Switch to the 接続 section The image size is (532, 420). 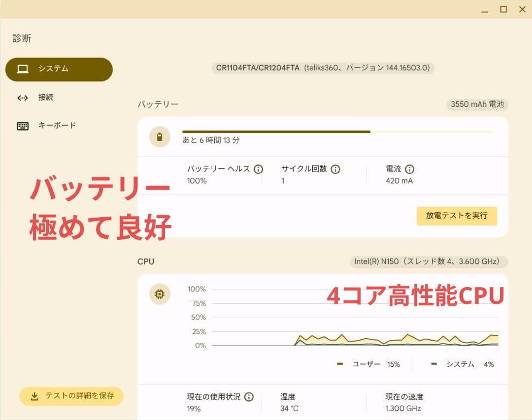click(46, 97)
